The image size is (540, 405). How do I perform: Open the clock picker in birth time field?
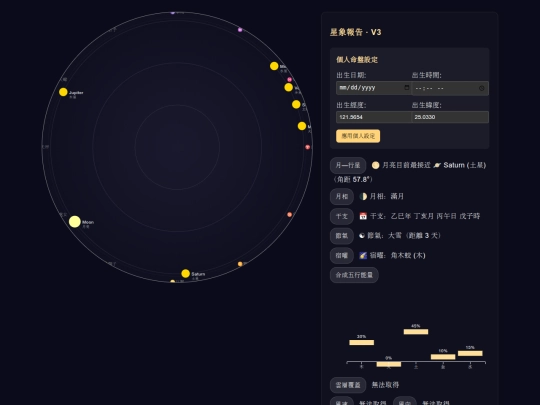tap(481, 88)
